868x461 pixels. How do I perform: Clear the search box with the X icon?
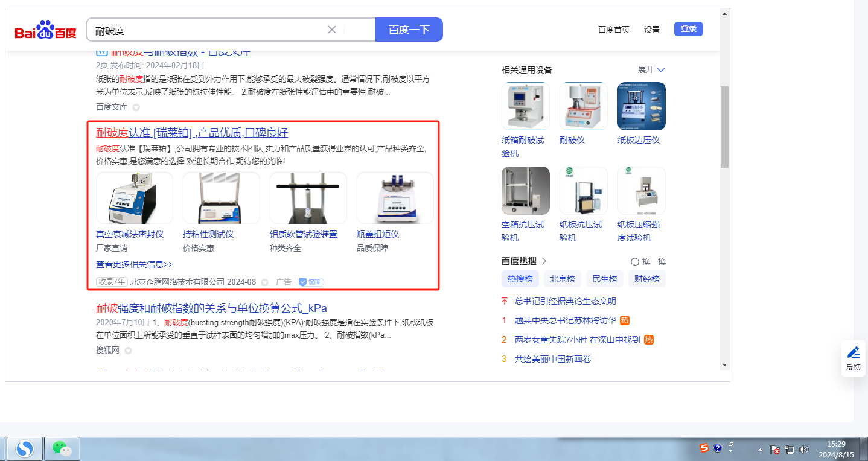point(332,30)
